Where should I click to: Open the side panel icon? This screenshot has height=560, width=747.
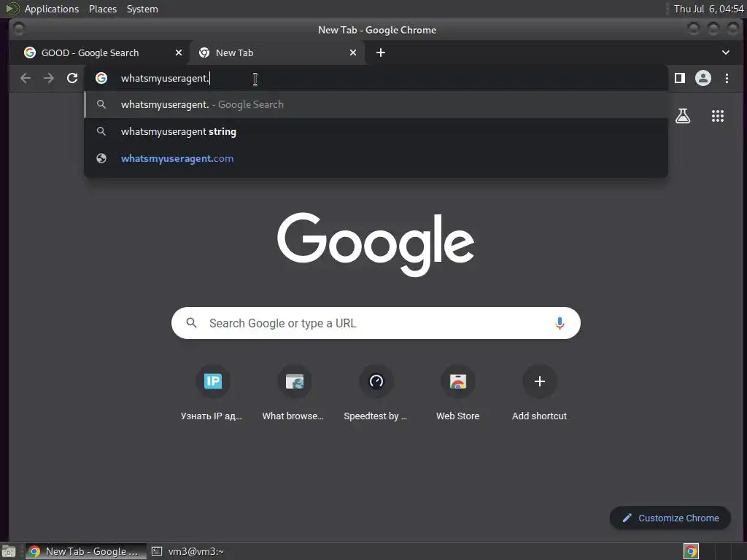680,78
